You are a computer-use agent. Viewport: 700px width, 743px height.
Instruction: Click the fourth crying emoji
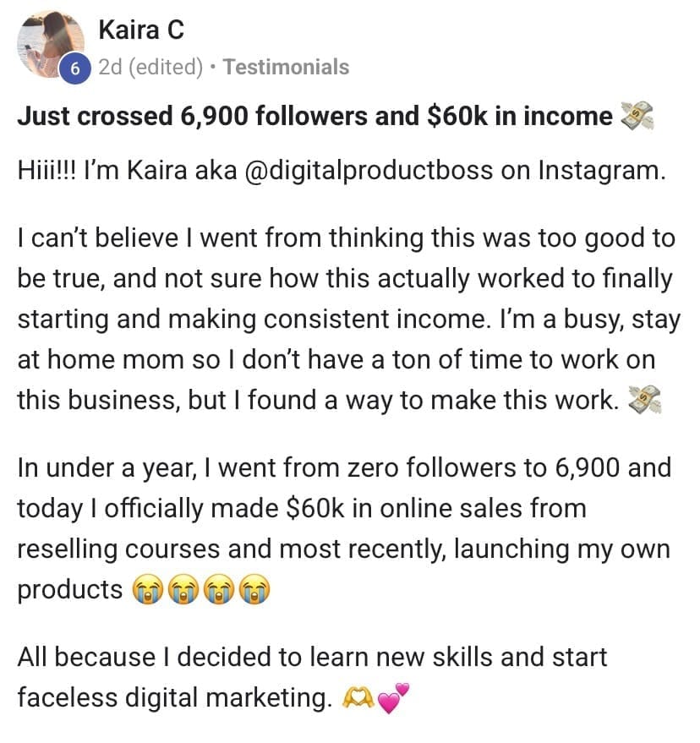coord(254,589)
